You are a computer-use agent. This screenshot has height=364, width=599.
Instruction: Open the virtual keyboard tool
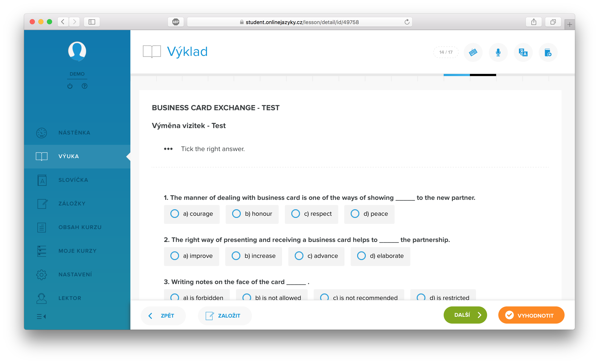click(473, 52)
